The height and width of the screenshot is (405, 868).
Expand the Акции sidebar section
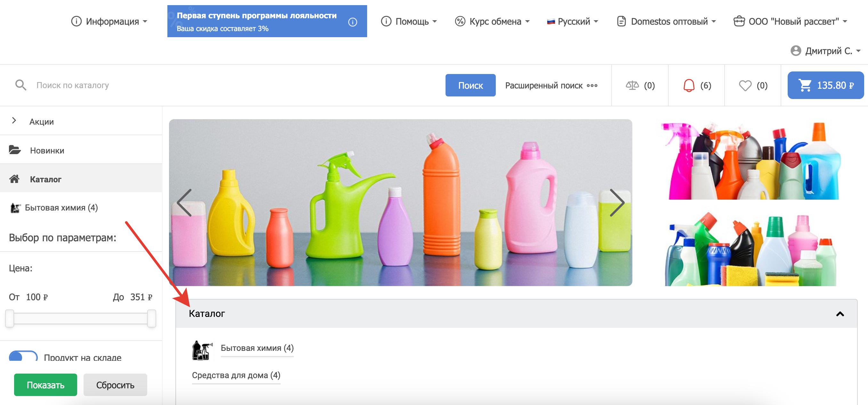click(14, 121)
